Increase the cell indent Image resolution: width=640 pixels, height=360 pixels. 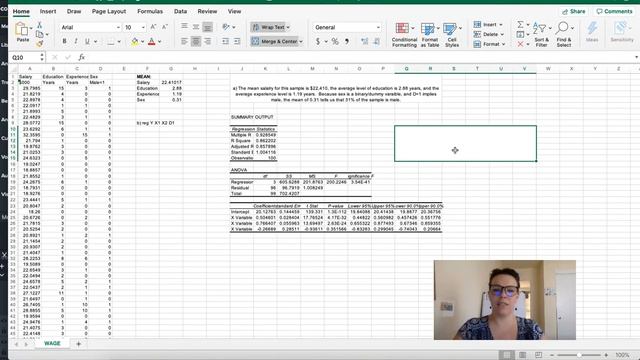pos(237,41)
